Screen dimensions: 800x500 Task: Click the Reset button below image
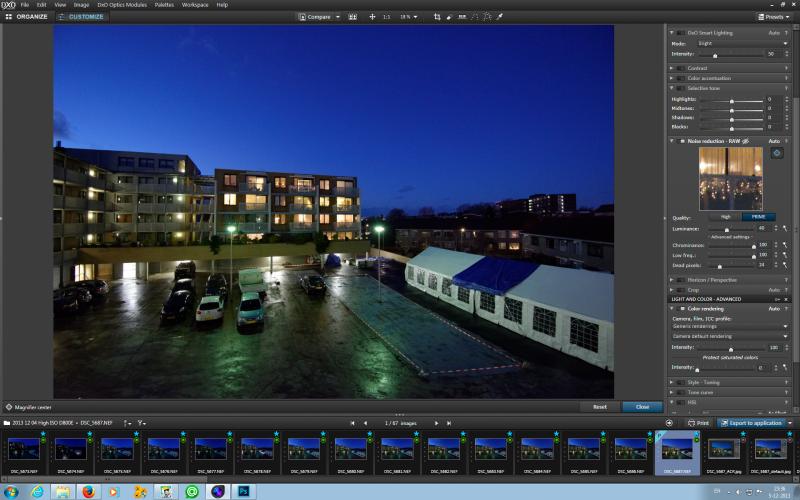(600, 407)
